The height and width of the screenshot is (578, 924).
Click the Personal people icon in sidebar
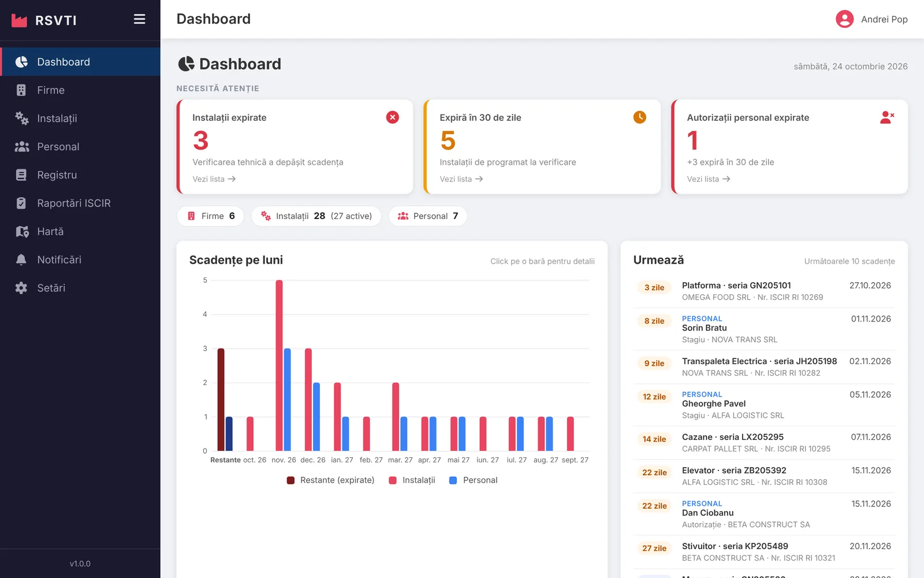(x=21, y=147)
